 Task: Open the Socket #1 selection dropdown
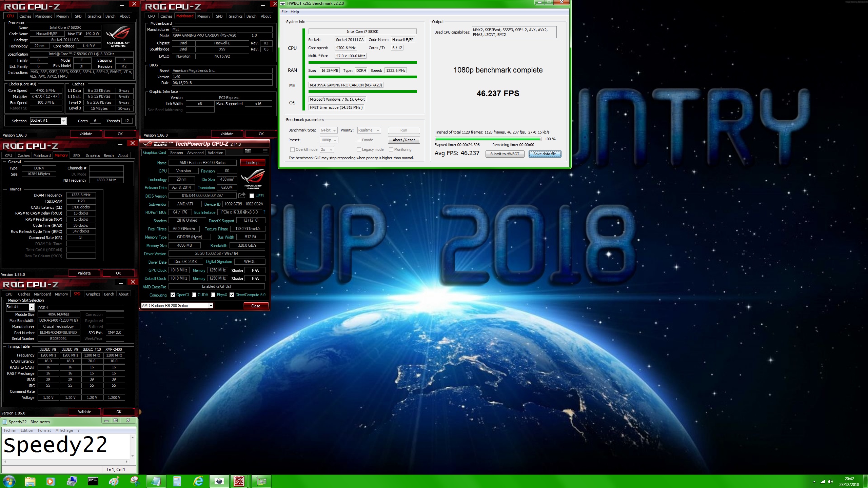pos(48,121)
